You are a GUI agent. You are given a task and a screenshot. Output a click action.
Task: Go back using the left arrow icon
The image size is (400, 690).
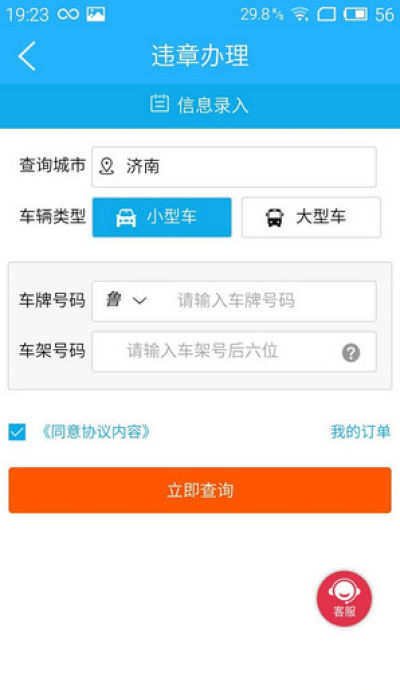(x=27, y=56)
